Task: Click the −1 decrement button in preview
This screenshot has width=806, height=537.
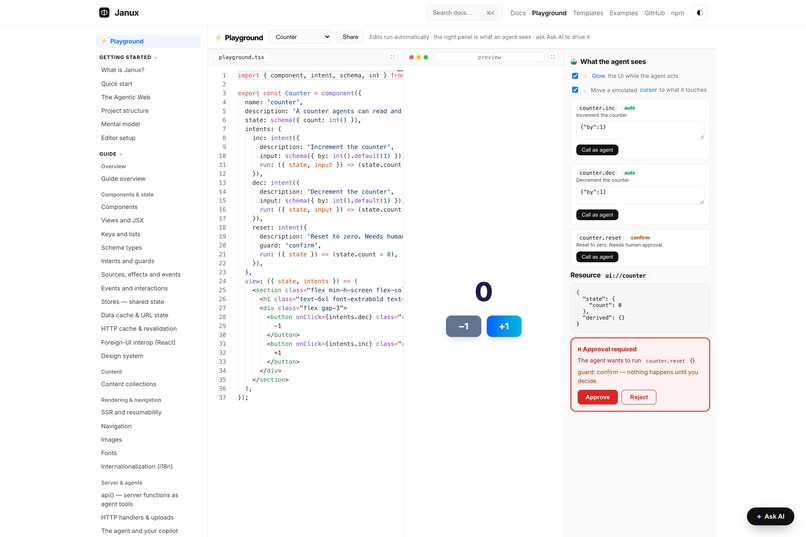Action: point(463,326)
